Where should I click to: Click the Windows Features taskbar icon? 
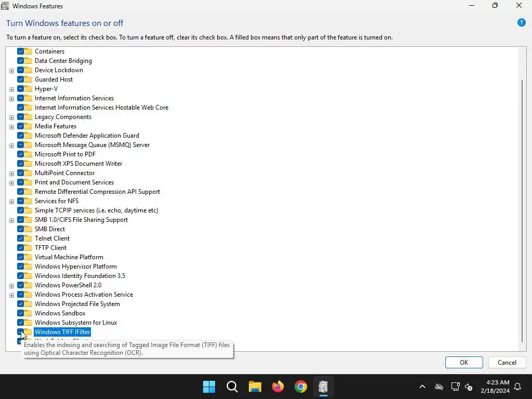[323, 387]
